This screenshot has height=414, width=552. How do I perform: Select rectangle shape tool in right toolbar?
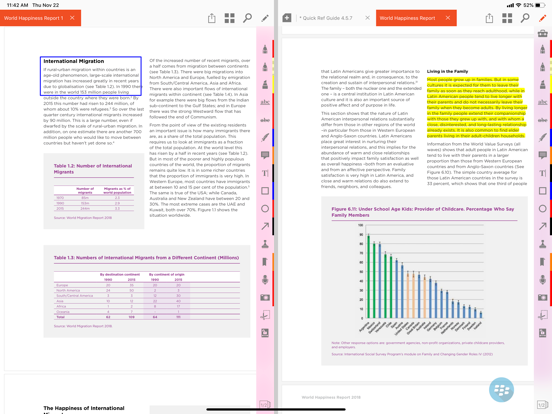(542, 191)
